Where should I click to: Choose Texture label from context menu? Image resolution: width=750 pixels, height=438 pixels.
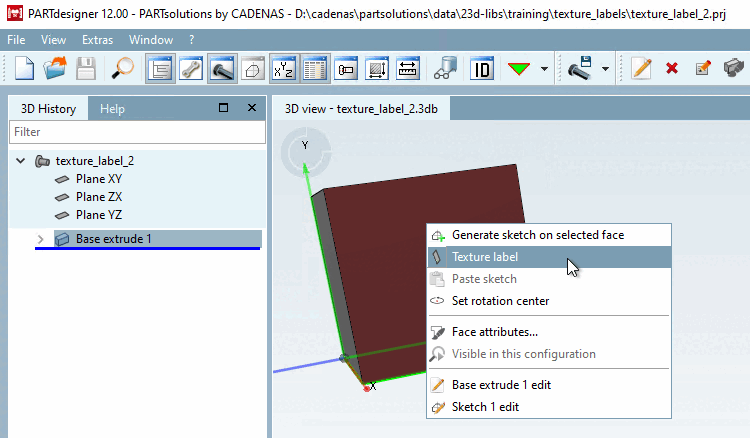[549, 257]
